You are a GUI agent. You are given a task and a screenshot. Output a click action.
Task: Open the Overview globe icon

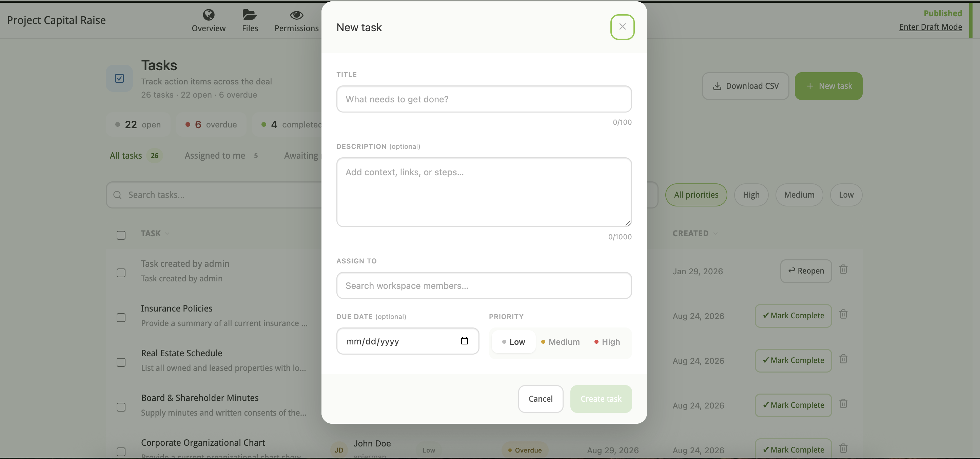click(x=209, y=15)
